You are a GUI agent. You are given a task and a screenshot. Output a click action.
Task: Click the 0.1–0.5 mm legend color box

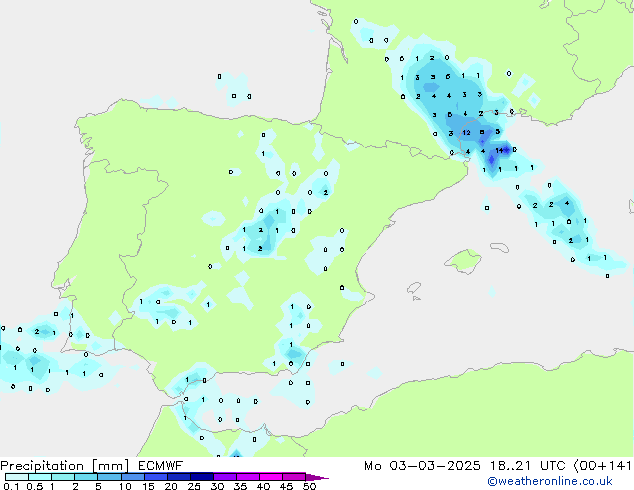[x=17, y=477]
